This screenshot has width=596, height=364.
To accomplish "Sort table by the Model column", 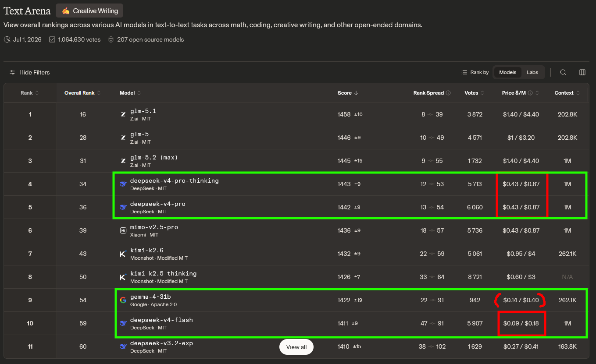I will tap(130, 93).
